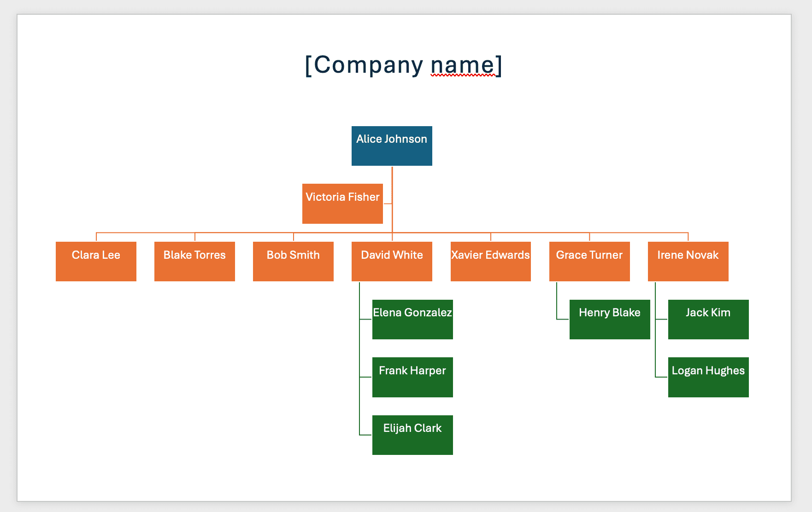Select the Clara Lee box
The height and width of the screenshot is (512, 812).
[96, 262]
